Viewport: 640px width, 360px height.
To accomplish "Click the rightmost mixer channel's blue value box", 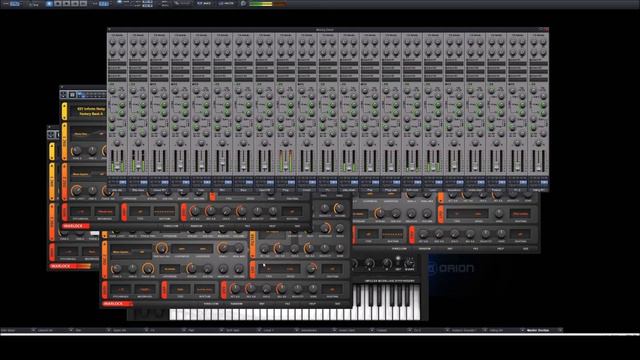I will click(544, 182).
